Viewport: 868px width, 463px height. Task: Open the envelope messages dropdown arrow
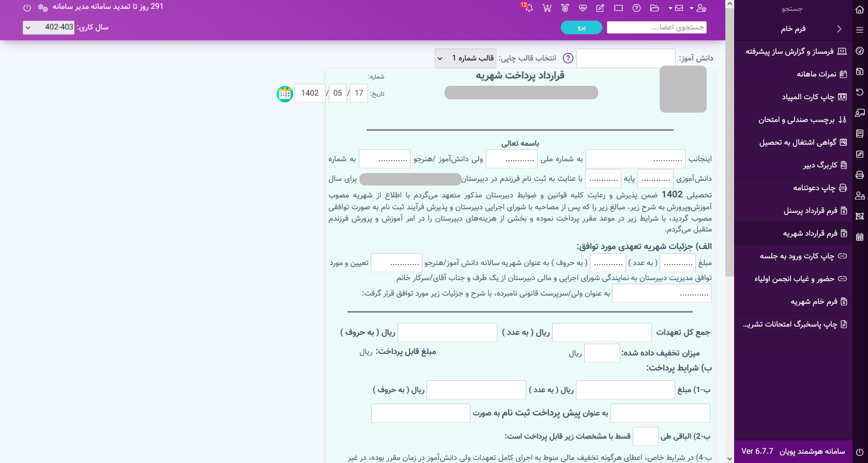pyautogui.click(x=671, y=8)
